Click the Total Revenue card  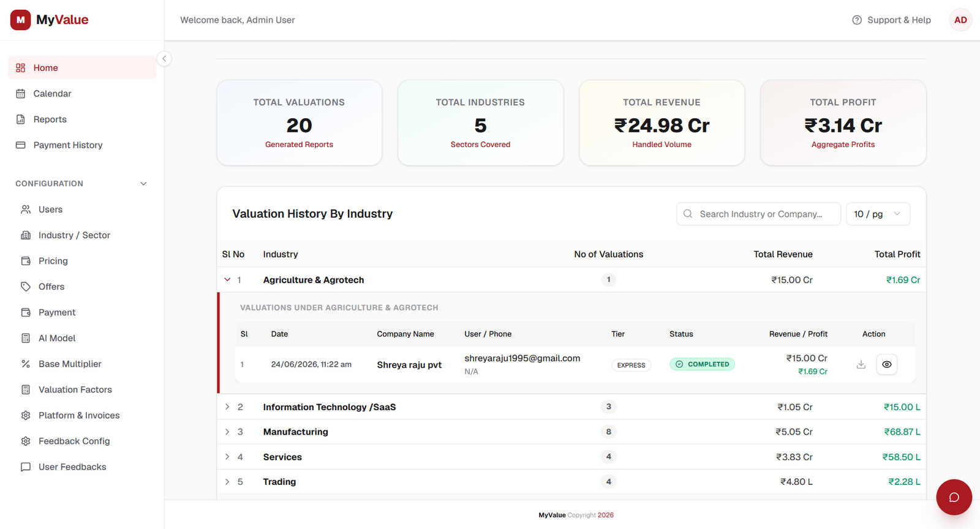661,123
